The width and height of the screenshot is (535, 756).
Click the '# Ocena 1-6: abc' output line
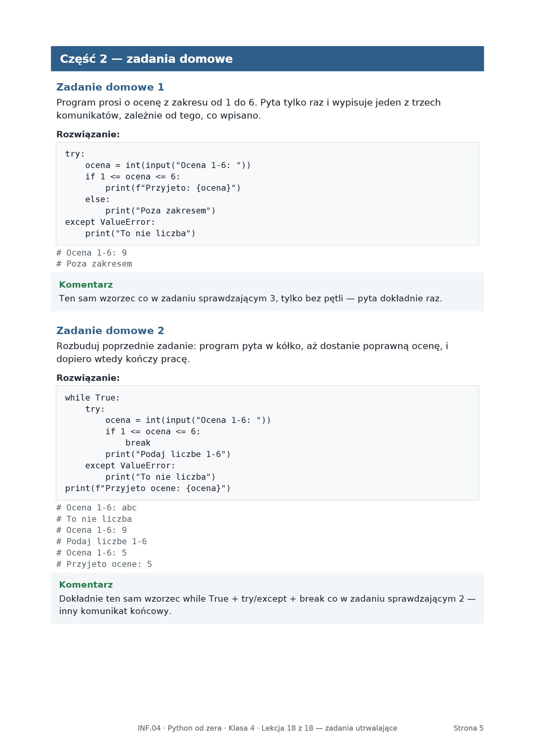tap(96, 508)
